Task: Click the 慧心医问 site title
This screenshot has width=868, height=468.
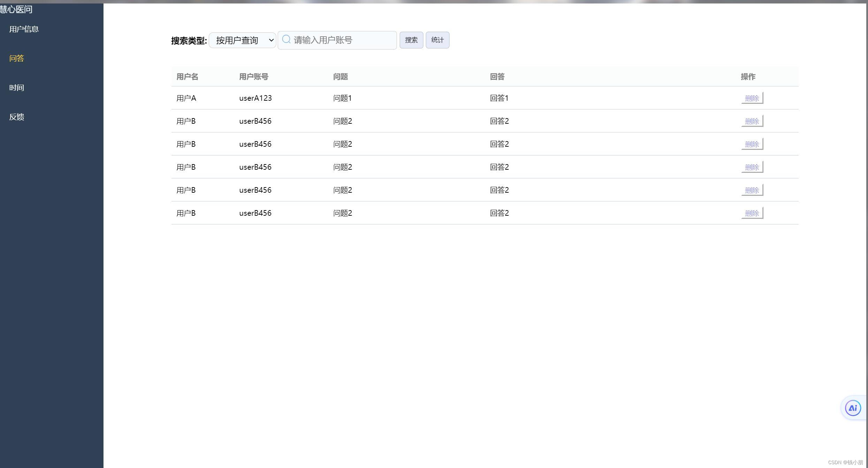Action: click(x=16, y=9)
